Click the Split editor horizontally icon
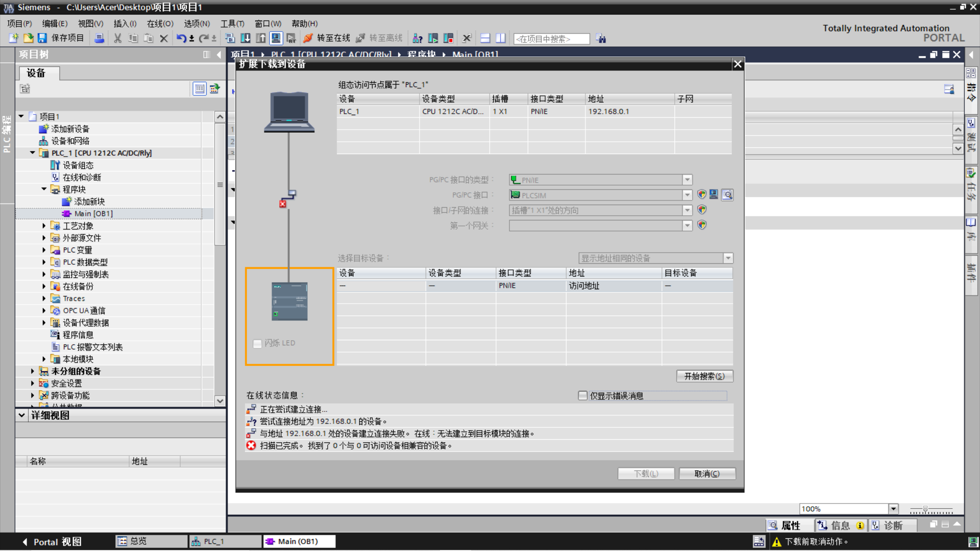Viewport: 980px width, 551px height. 485,38
